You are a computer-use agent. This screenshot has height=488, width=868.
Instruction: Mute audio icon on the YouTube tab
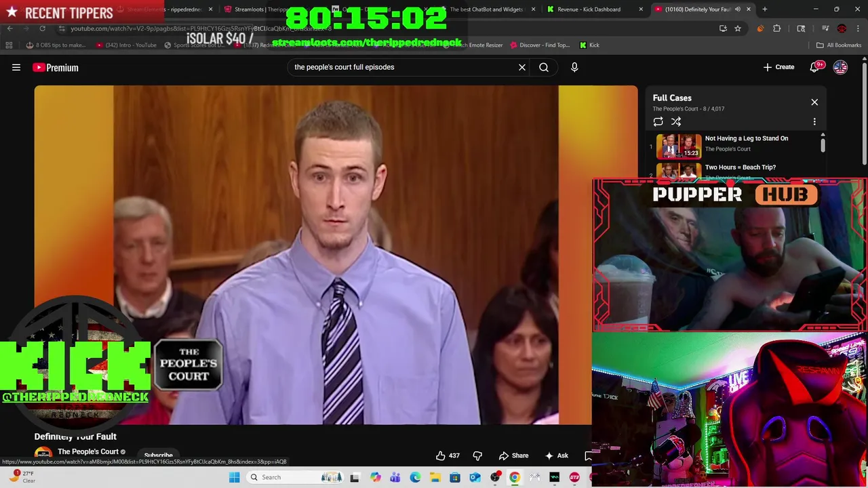coord(737,9)
